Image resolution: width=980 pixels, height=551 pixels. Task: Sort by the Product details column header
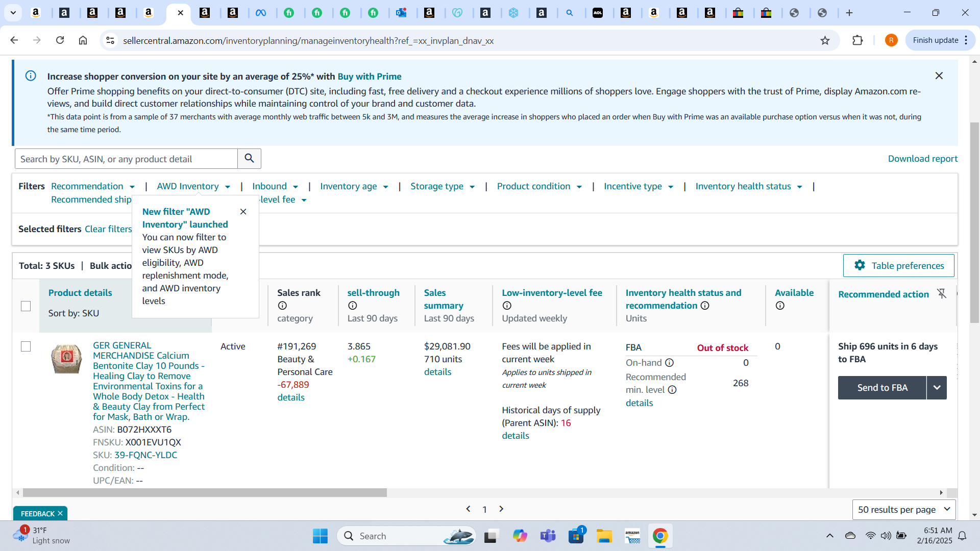pyautogui.click(x=80, y=293)
